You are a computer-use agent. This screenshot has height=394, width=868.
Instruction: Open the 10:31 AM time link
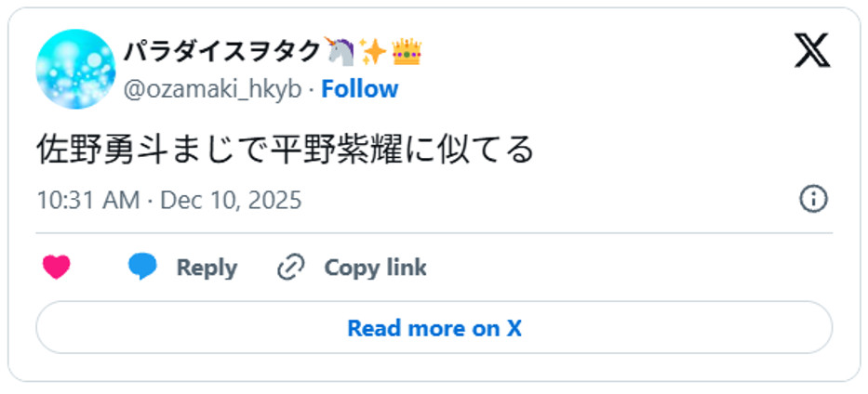[88, 200]
